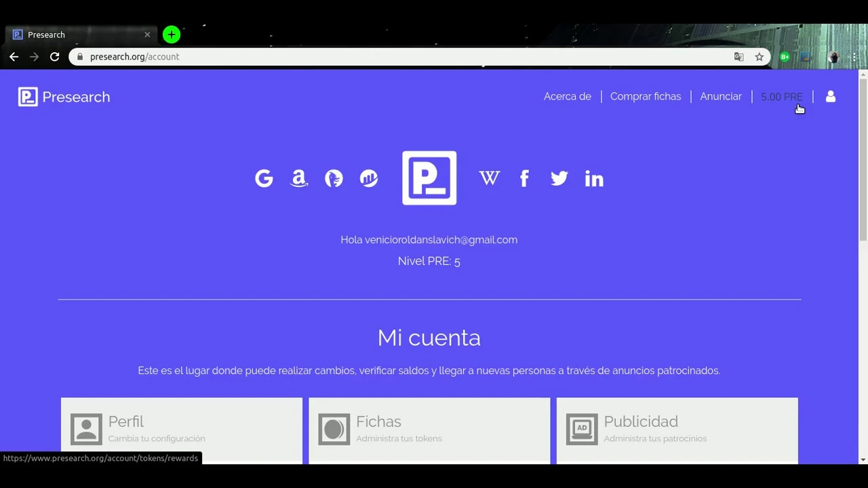Screen dimensions: 868x488
Task: Open the user account profile icon
Action: point(831,97)
